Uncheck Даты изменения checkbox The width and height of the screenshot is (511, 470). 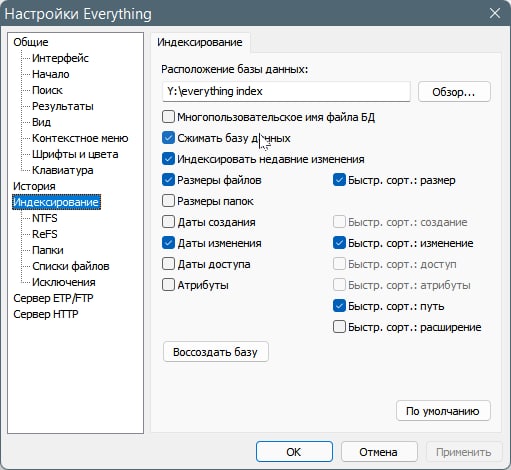point(168,243)
